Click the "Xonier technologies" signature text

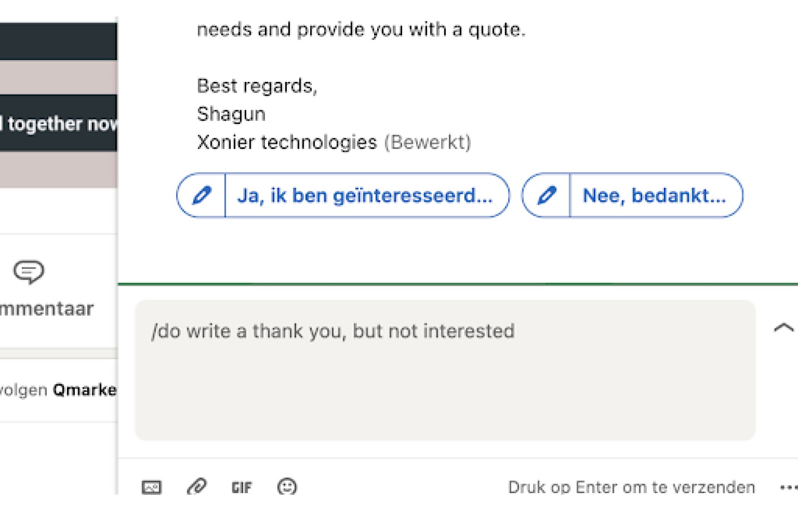click(287, 143)
